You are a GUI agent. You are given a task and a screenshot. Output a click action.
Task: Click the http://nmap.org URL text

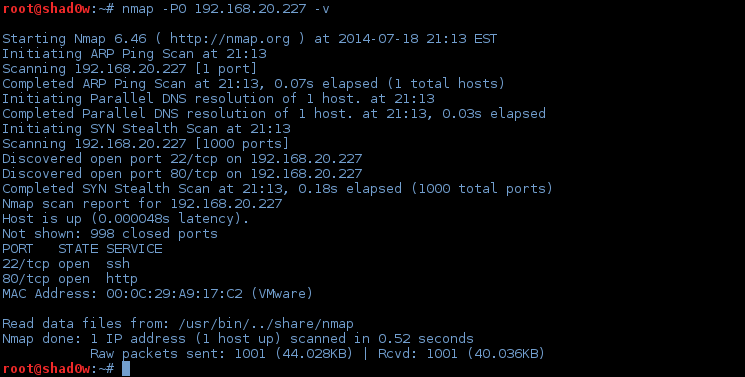(x=230, y=39)
